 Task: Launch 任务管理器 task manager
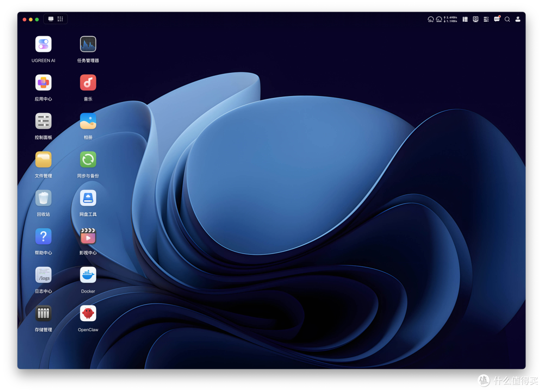click(x=88, y=44)
